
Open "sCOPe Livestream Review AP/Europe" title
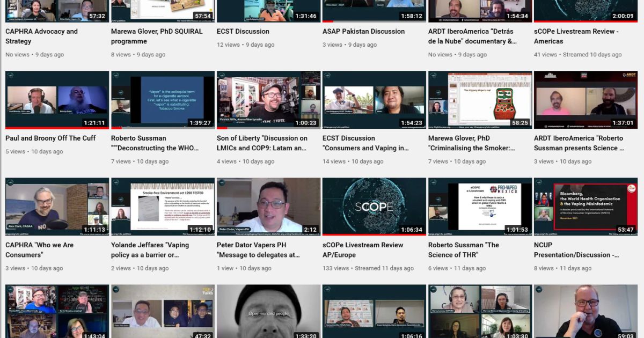point(363,249)
